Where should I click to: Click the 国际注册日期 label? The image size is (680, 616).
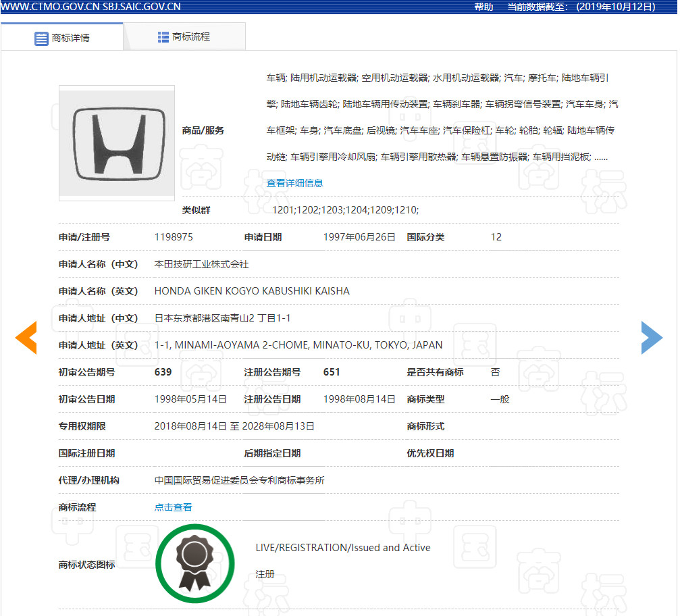coord(86,453)
